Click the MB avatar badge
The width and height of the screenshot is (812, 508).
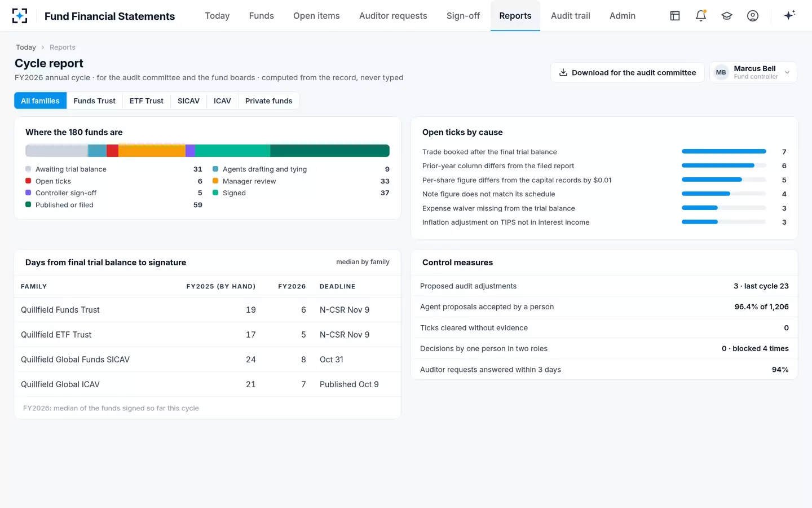[721, 72]
